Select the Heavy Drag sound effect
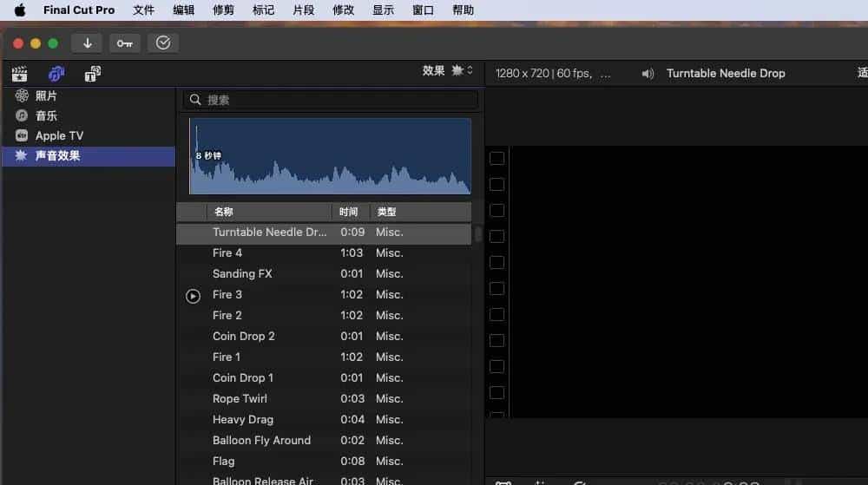The height and width of the screenshot is (485, 868). [324, 420]
